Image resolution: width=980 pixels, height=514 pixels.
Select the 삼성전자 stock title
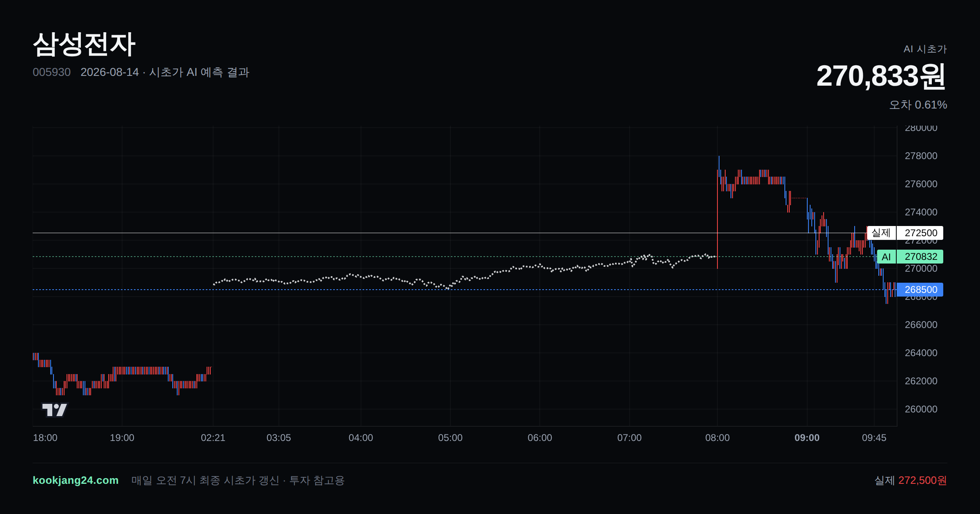coord(84,44)
